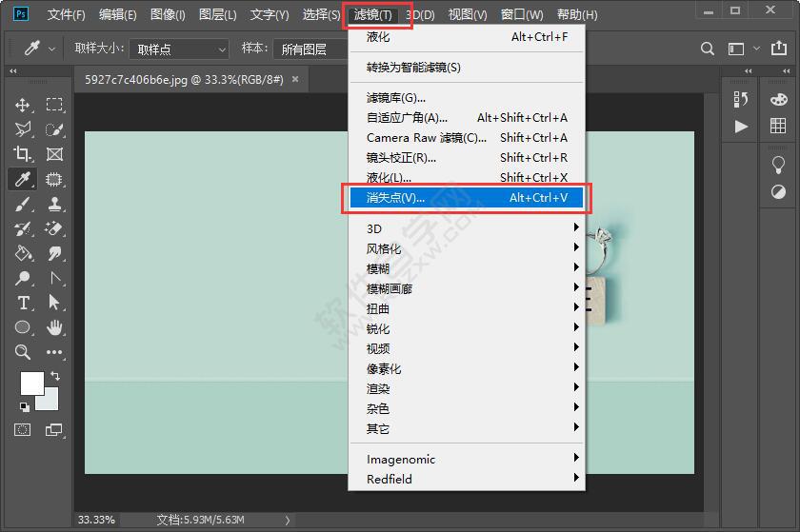Select the Frame tool

54,154
